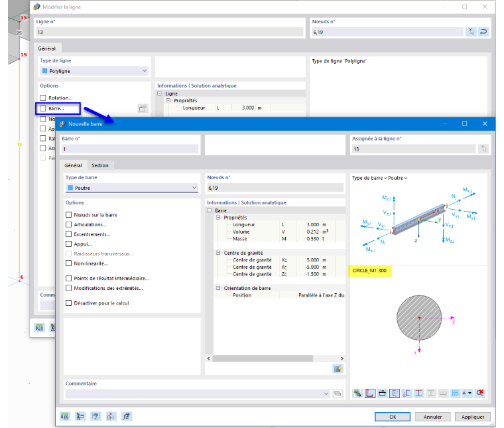Viewport: 504px width, 428px height.
Task: Enable the Barre... checkbox
Action: click(42, 108)
